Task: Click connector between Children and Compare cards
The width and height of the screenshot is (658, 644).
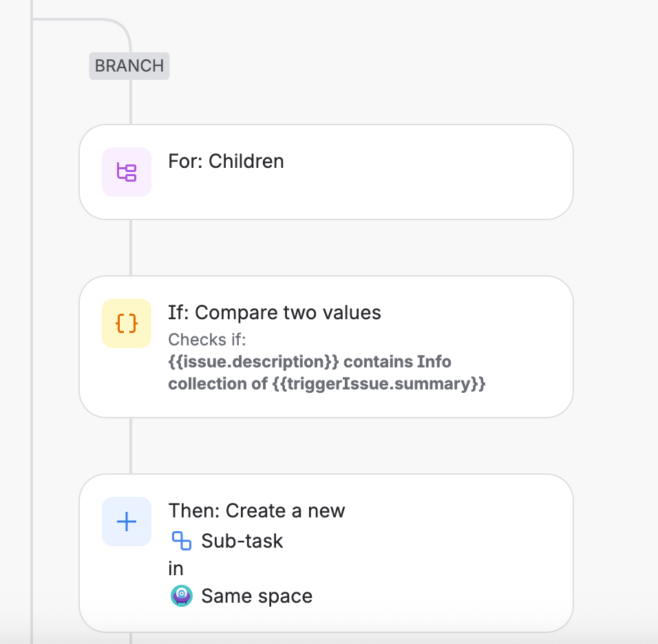Action: click(x=131, y=248)
